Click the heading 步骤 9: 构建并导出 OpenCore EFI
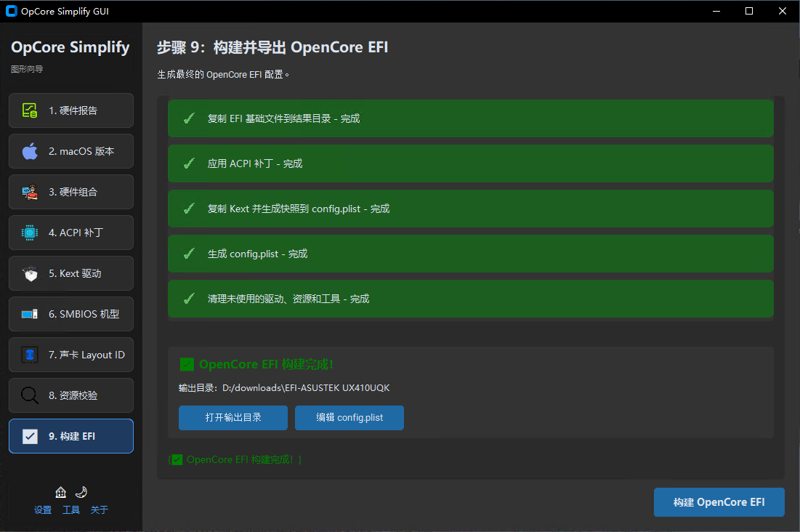The width and height of the screenshot is (800, 532). (272, 47)
